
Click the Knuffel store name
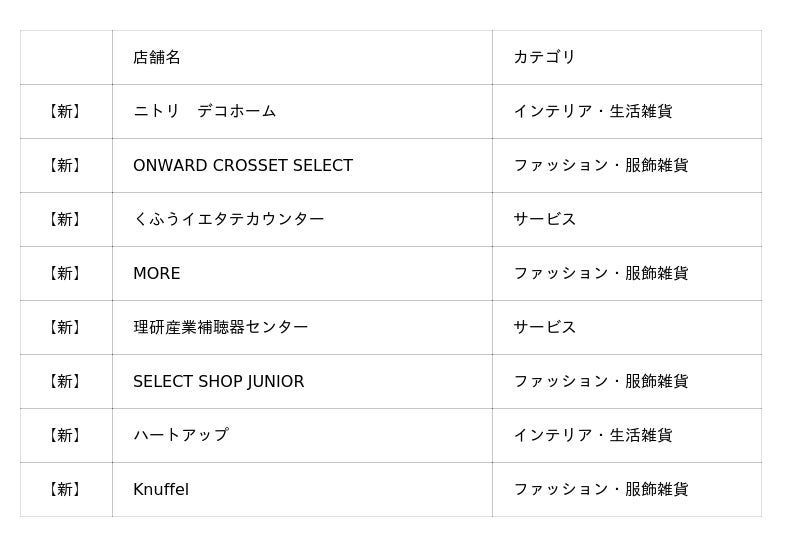(161, 489)
